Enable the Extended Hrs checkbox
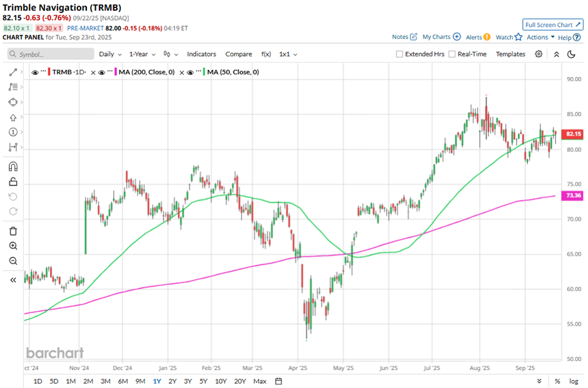 400,54
